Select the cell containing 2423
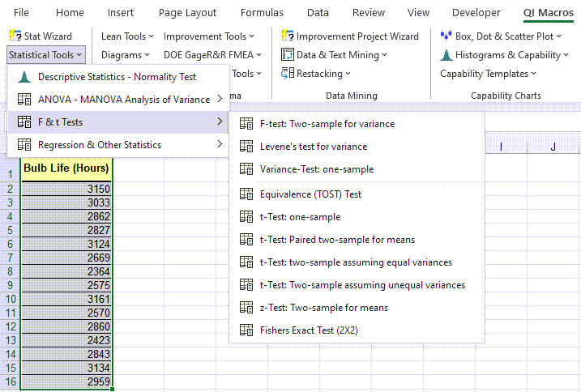The height and width of the screenshot is (392, 581). (66, 340)
